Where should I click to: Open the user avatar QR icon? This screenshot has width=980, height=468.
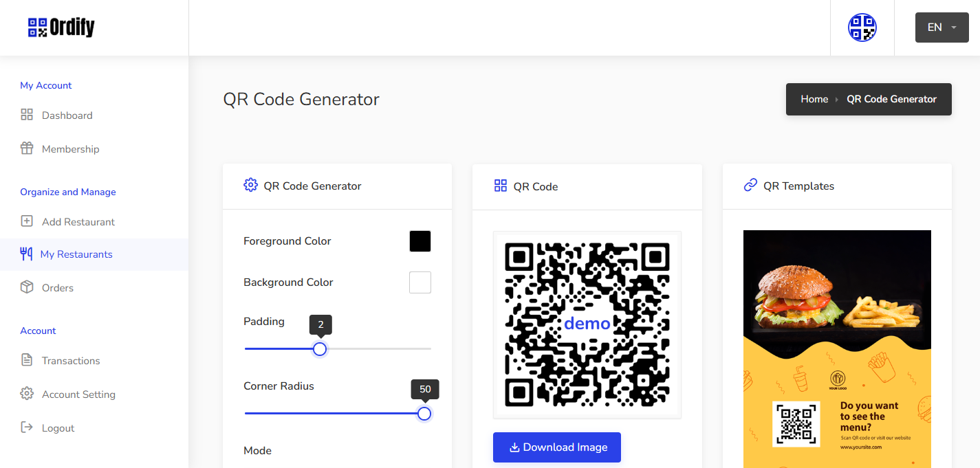(x=862, y=27)
